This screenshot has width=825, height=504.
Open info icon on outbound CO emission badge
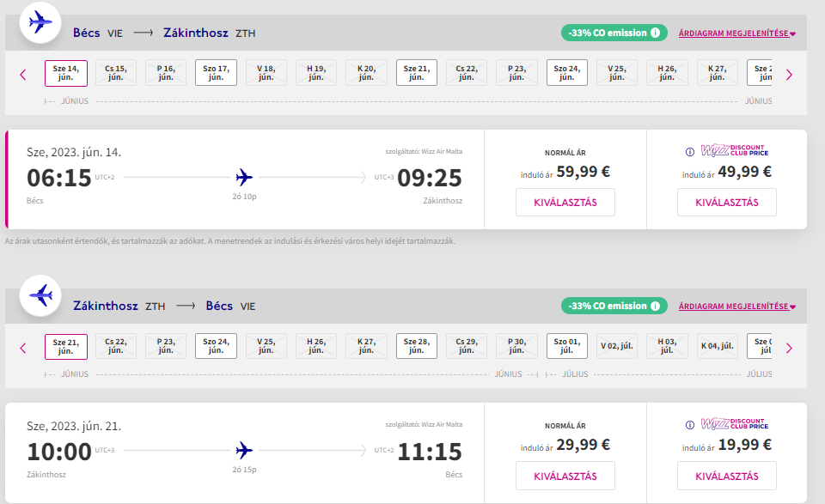655,33
